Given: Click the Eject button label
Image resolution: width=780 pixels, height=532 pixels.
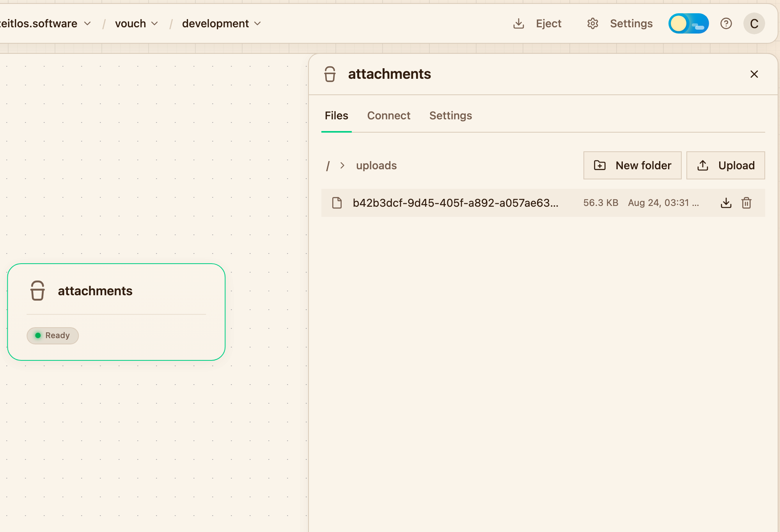Looking at the screenshot, I should coord(548,24).
